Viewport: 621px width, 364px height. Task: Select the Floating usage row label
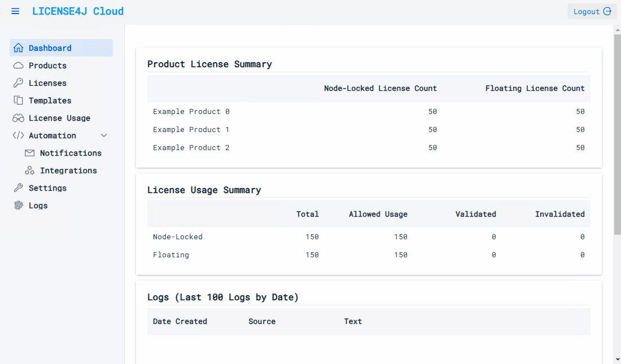(x=170, y=255)
